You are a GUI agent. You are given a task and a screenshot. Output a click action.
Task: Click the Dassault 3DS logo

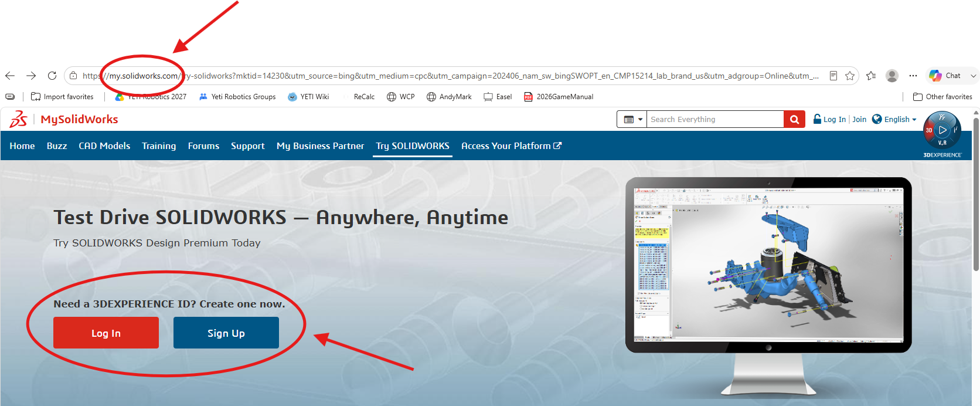pos(18,119)
